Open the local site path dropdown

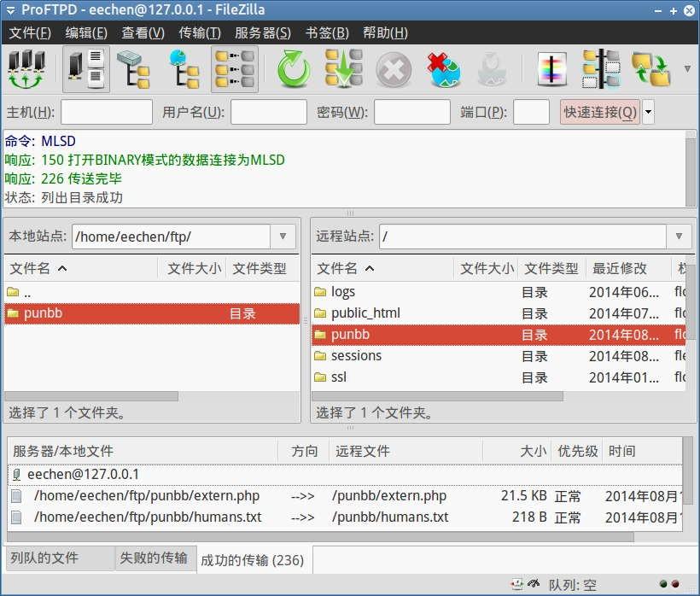(x=284, y=237)
